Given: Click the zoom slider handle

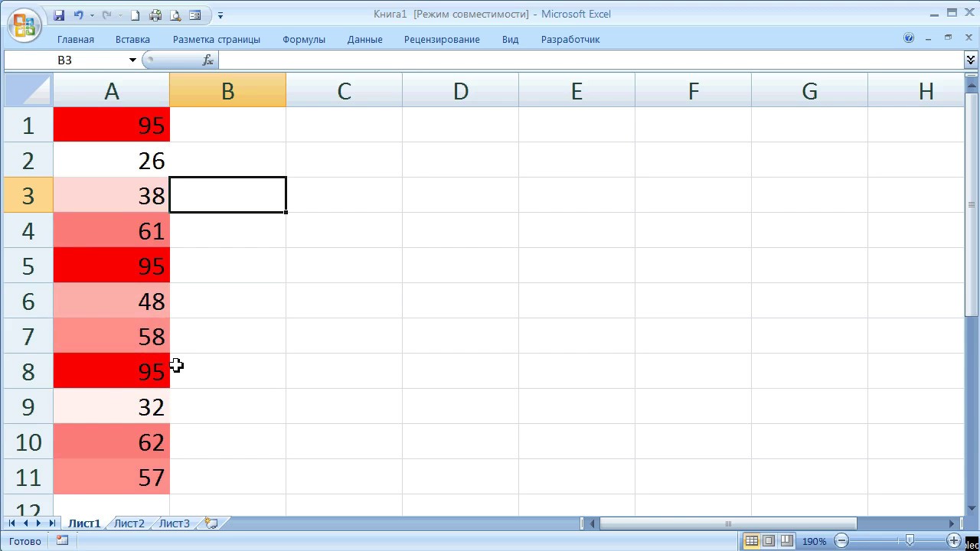Looking at the screenshot, I should click(x=910, y=541).
